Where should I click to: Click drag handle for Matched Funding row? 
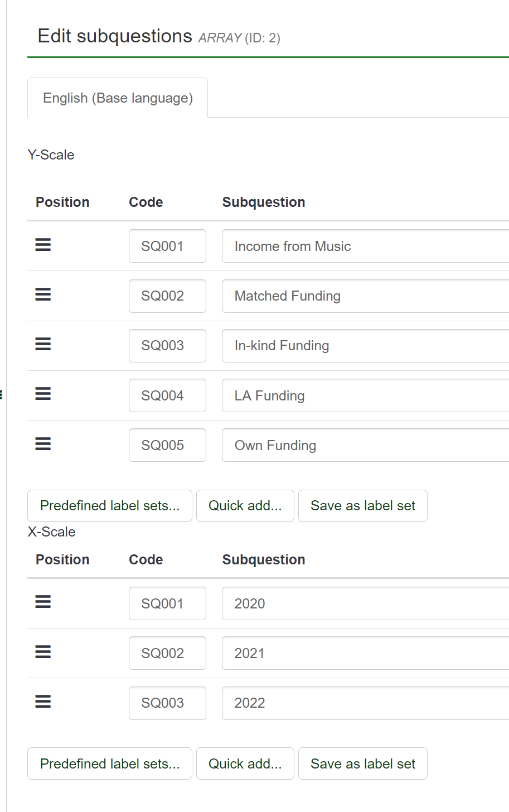pos(43,294)
